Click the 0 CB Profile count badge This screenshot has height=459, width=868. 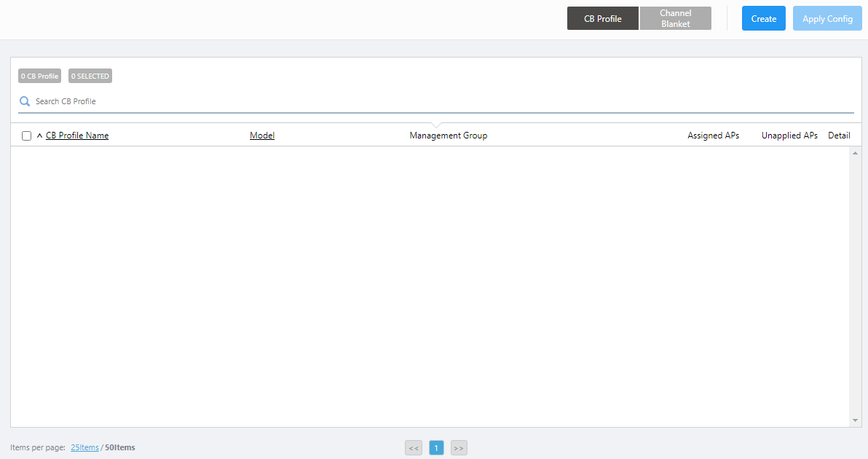click(39, 76)
